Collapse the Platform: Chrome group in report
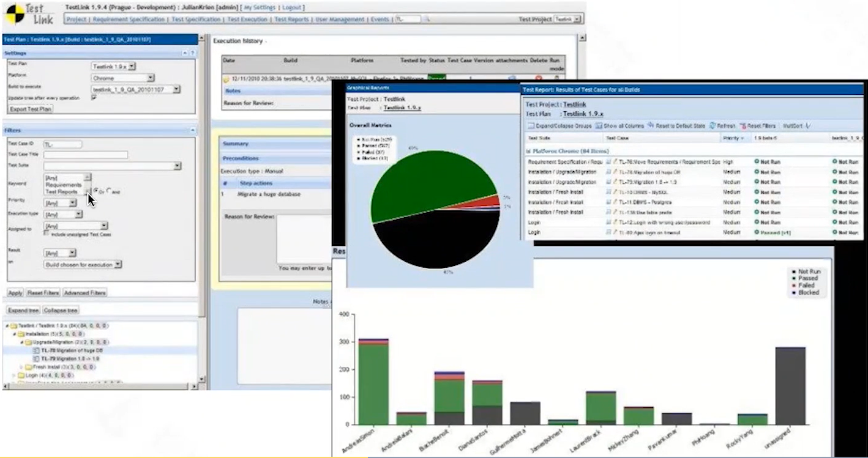The width and height of the screenshot is (868, 458). point(528,150)
